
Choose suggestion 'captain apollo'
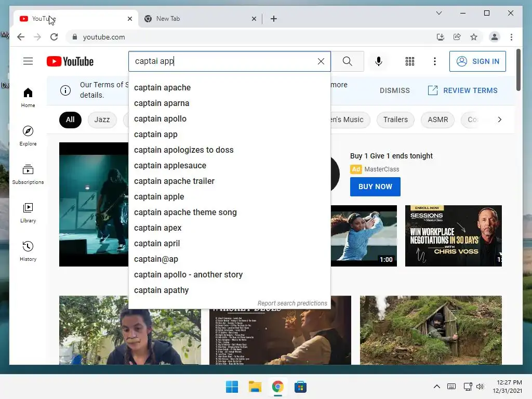click(229, 119)
